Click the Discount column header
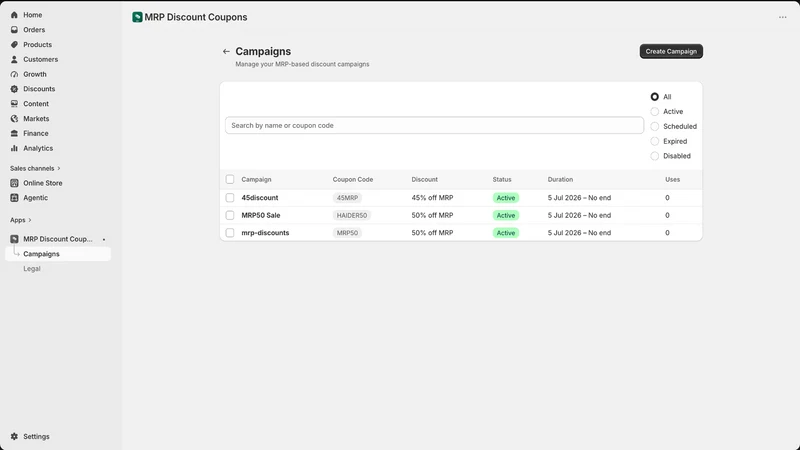 [424, 180]
